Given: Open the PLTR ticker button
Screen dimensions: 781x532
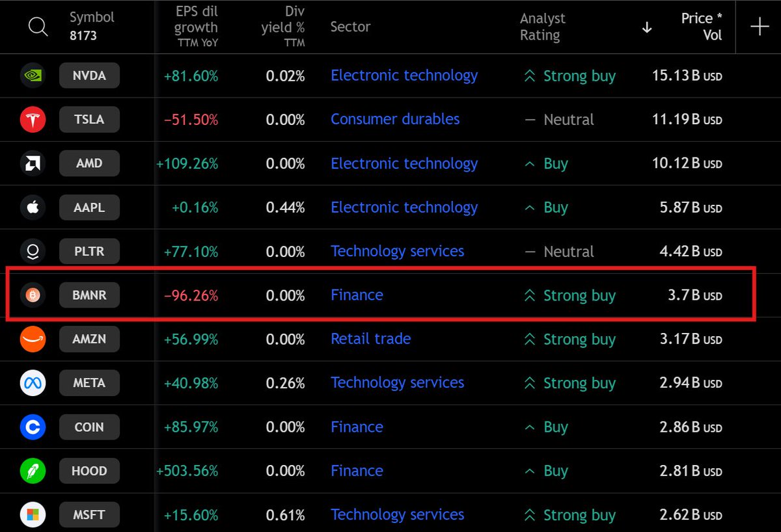Looking at the screenshot, I should 89,251.
